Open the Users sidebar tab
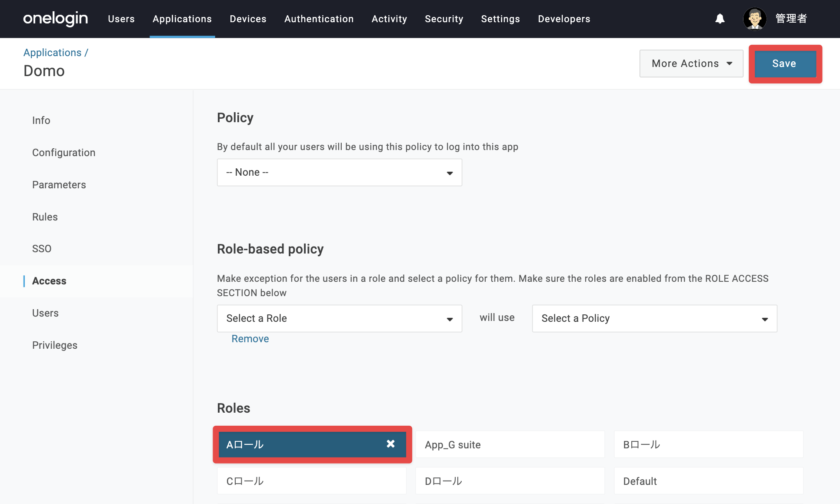Viewport: 840px width, 504px height. pos(45,313)
